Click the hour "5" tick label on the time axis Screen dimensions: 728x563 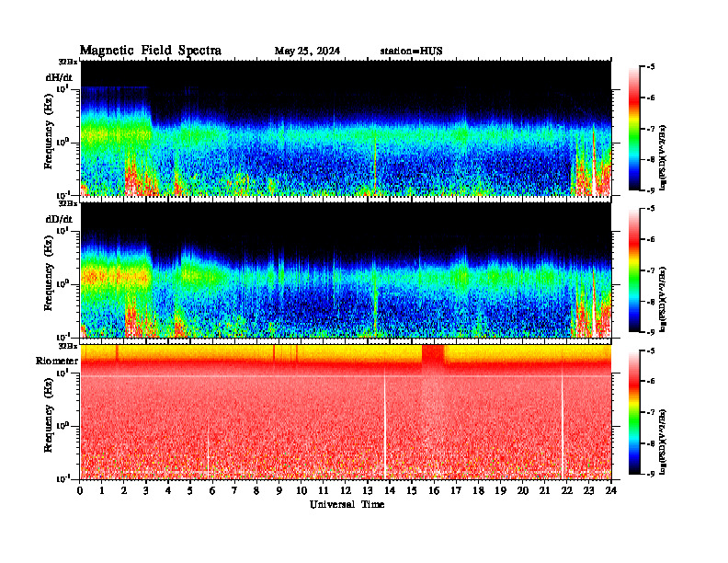190,490
